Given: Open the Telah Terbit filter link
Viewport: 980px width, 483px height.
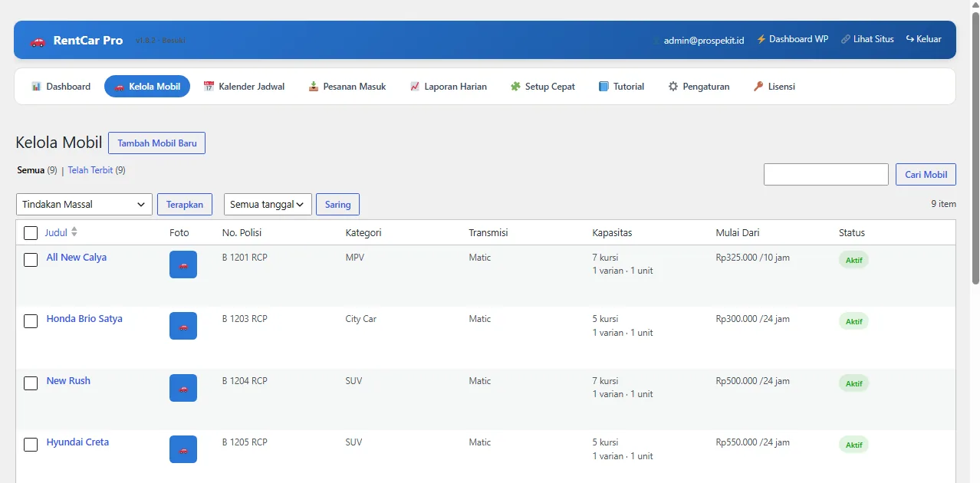Looking at the screenshot, I should point(90,170).
